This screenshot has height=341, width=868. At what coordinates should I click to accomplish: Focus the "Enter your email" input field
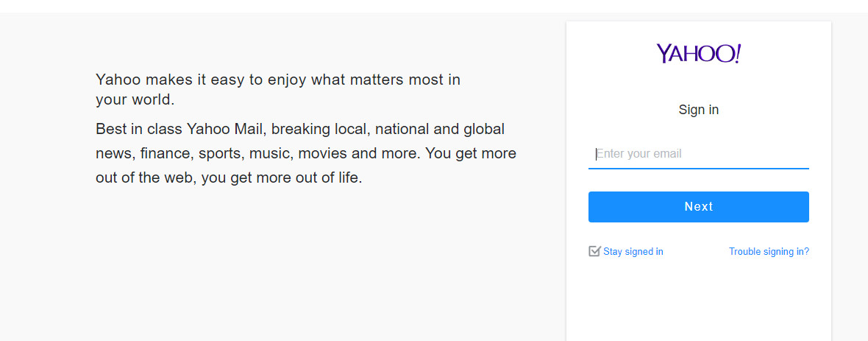tap(699, 154)
